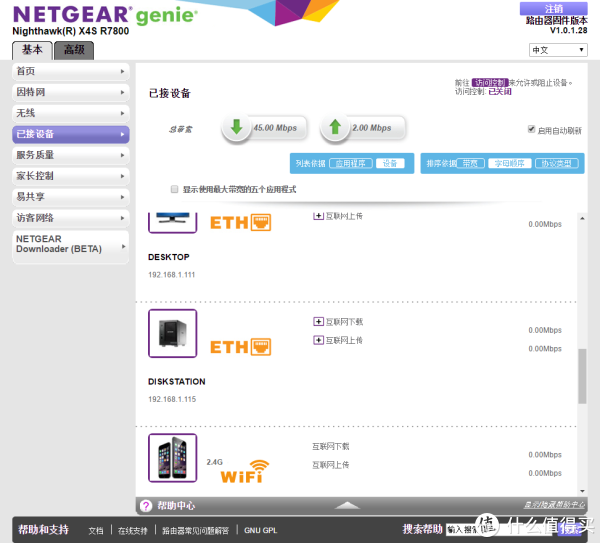This screenshot has height=543, width=600.
Task: Toggle 启用自动刷新 checkbox
Action: tap(531, 129)
